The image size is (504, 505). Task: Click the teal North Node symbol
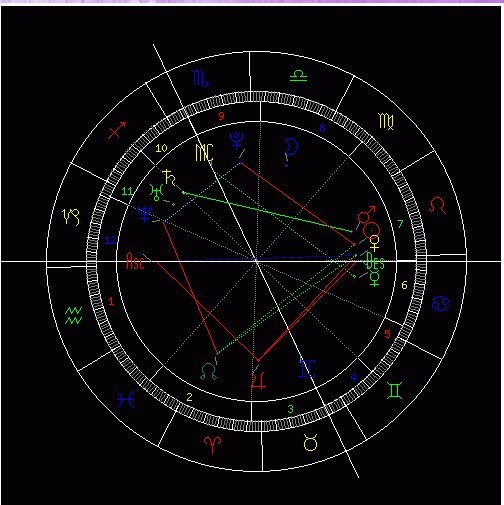click(x=209, y=372)
